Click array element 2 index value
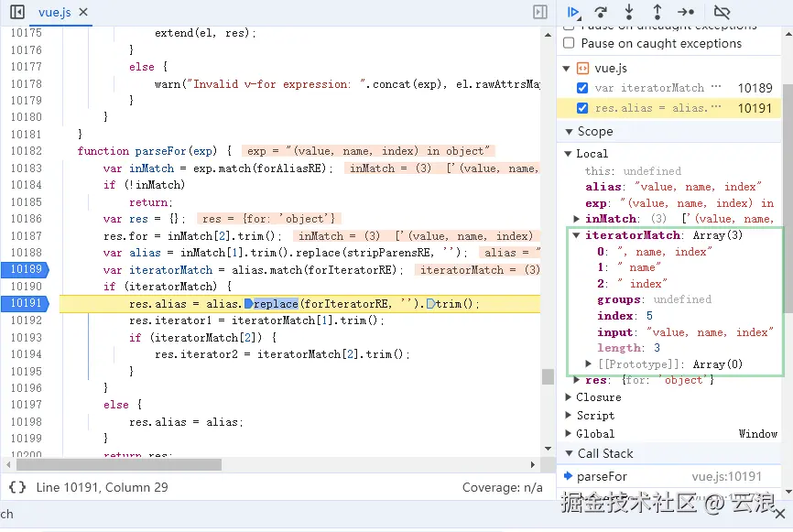793x532 pixels. [x=642, y=283]
